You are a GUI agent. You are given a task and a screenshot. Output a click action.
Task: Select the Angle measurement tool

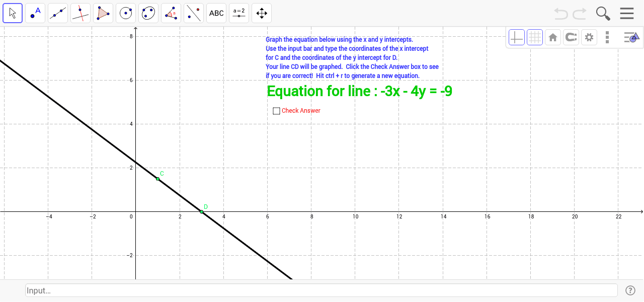171,13
